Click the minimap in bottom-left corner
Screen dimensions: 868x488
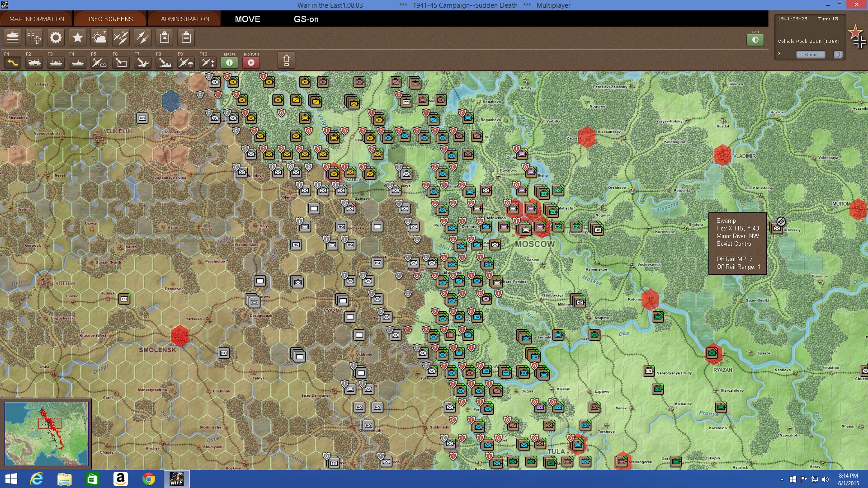click(46, 434)
